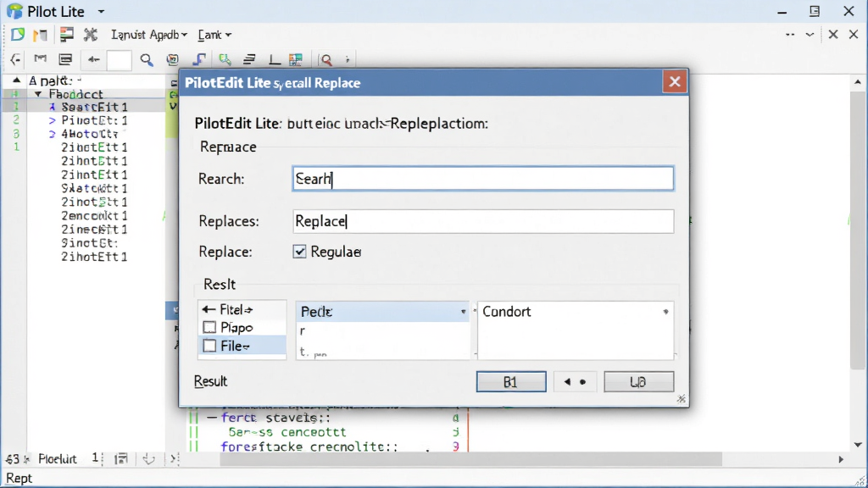Click the back arrow icon in second toolbar

15,59
